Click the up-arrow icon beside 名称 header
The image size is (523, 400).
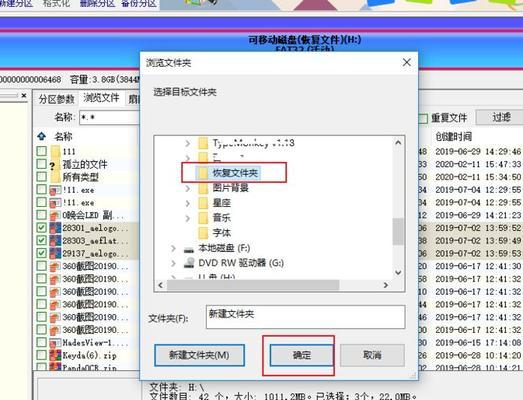pyautogui.click(x=41, y=136)
